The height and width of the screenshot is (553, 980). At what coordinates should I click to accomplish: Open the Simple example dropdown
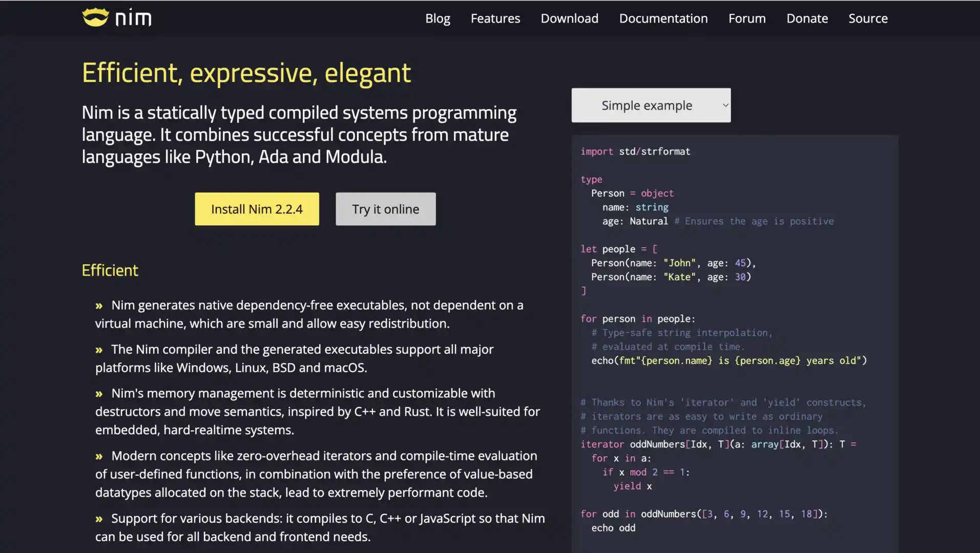click(x=651, y=105)
